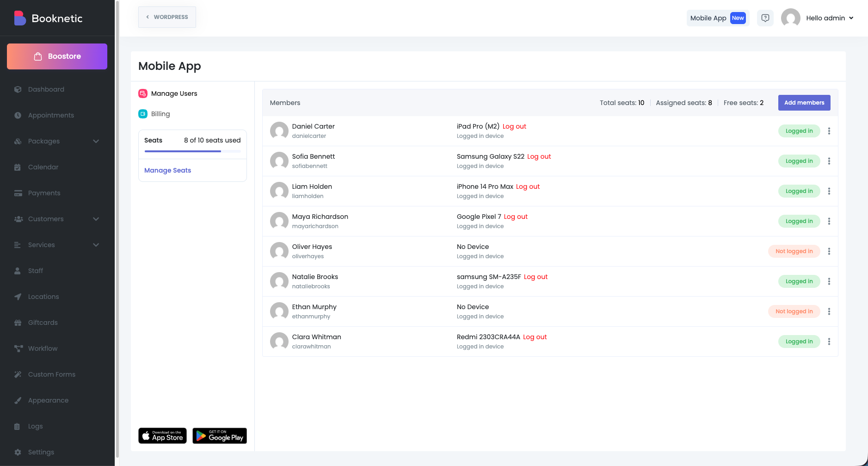Expand the Packages submenu arrow
Viewport: 868px width, 466px height.
[96, 141]
